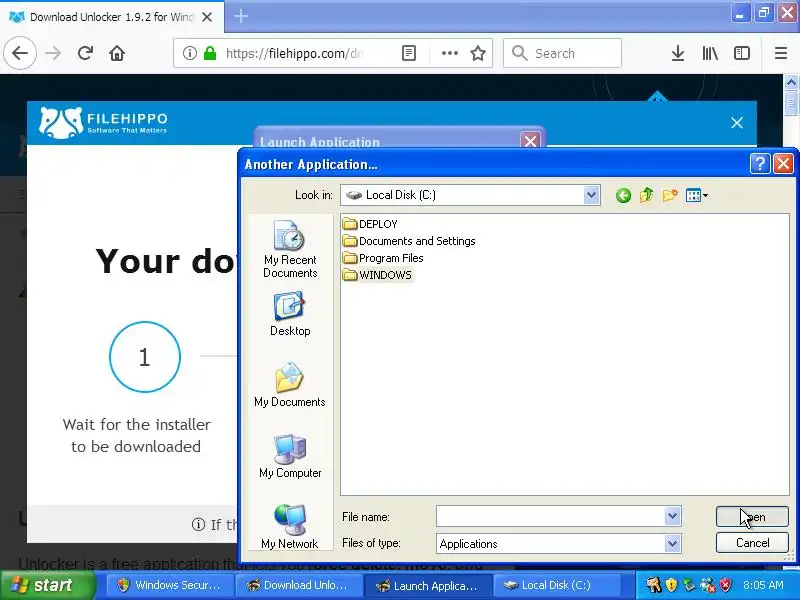Click the yellow security shield tray icon
This screenshot has height=600, width=800.
pyautogui.click(x=671, y=585)
